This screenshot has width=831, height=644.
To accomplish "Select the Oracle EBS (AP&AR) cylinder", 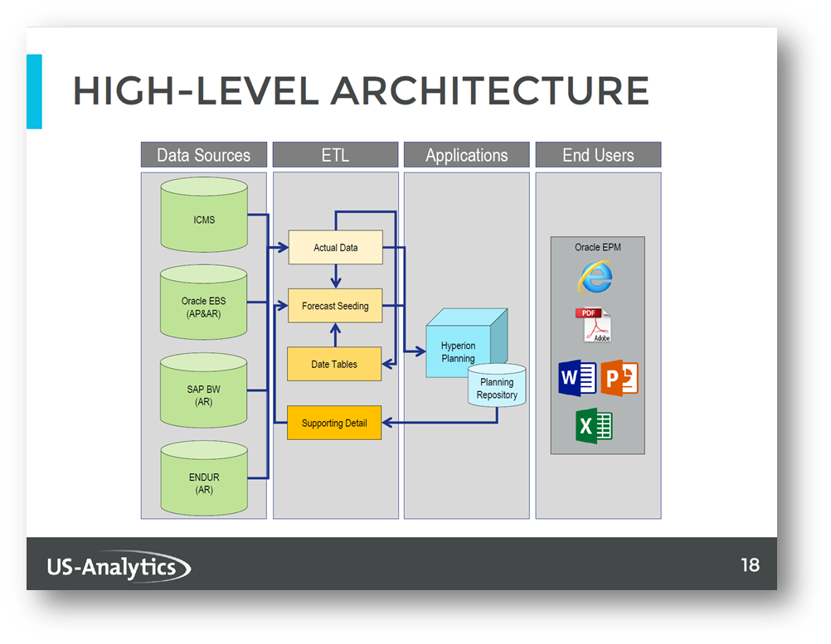I will coord(203,303).
